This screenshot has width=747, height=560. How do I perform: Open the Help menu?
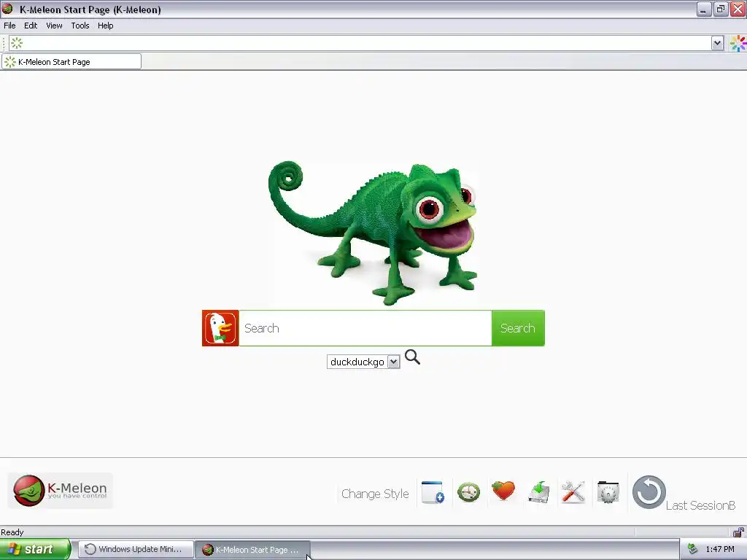tap(105, 26)
